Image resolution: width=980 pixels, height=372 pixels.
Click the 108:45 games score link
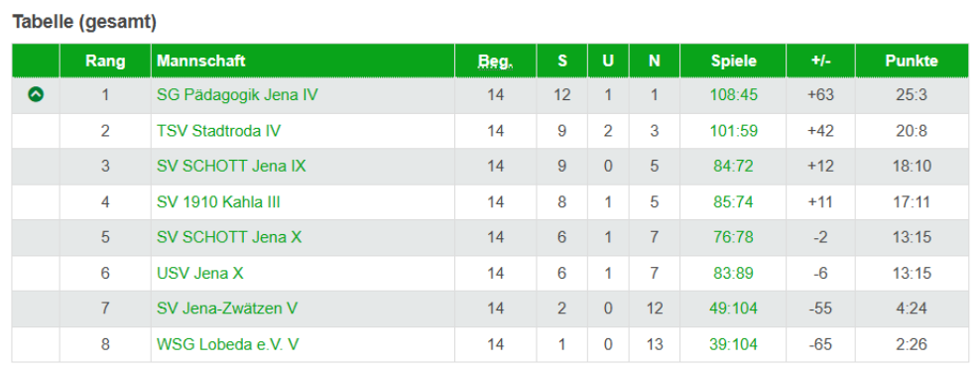[734, 95]
